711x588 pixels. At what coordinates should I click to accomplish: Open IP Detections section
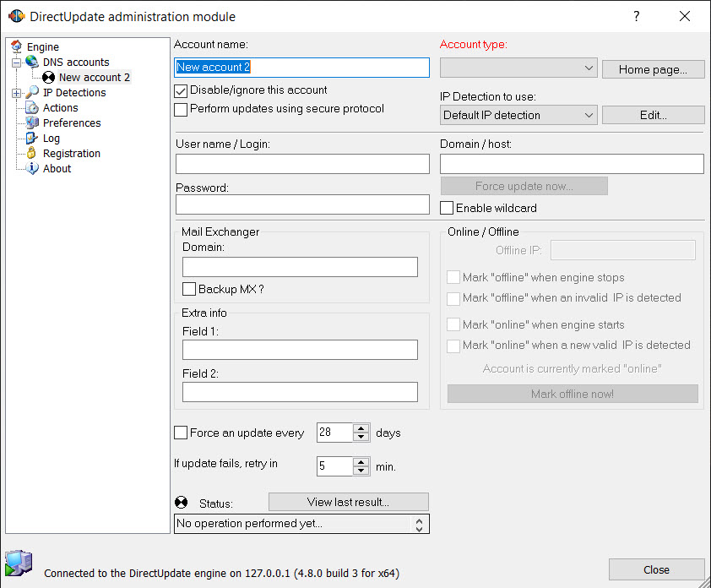tap(74, 93)
